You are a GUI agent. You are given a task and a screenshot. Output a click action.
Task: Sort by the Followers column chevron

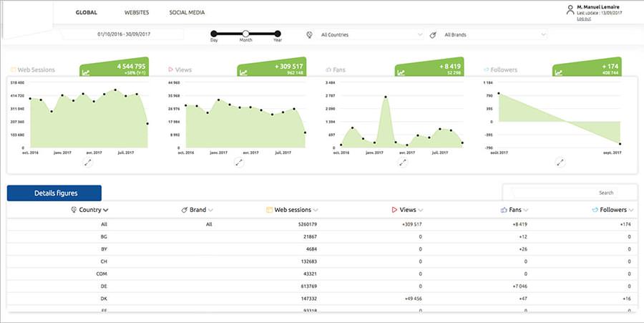tap(631, 210)
